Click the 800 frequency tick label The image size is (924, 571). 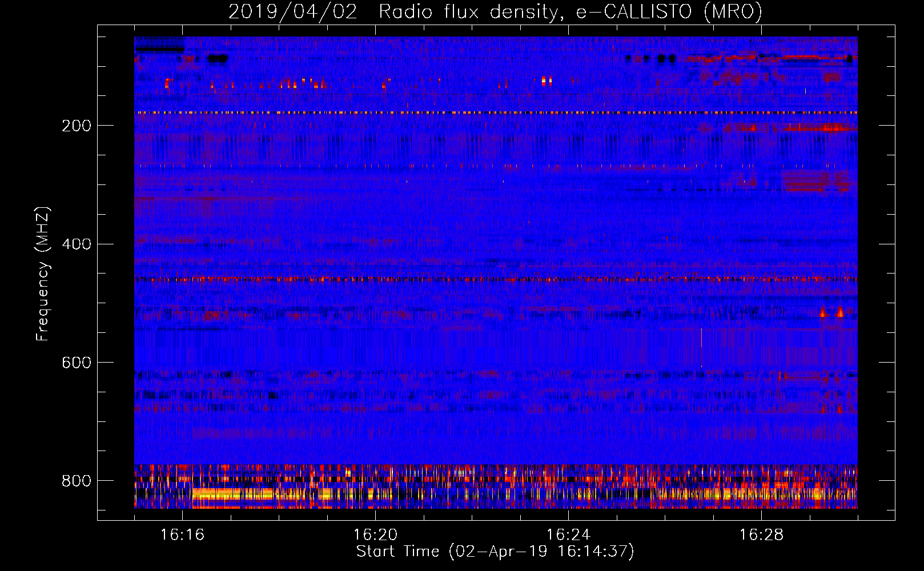[x=77, y=481]
